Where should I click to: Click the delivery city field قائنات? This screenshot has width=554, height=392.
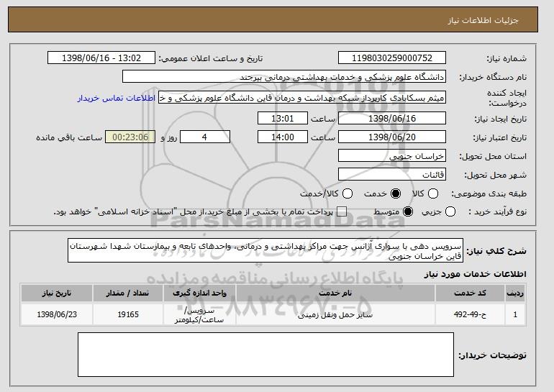(x=392, y=175)
